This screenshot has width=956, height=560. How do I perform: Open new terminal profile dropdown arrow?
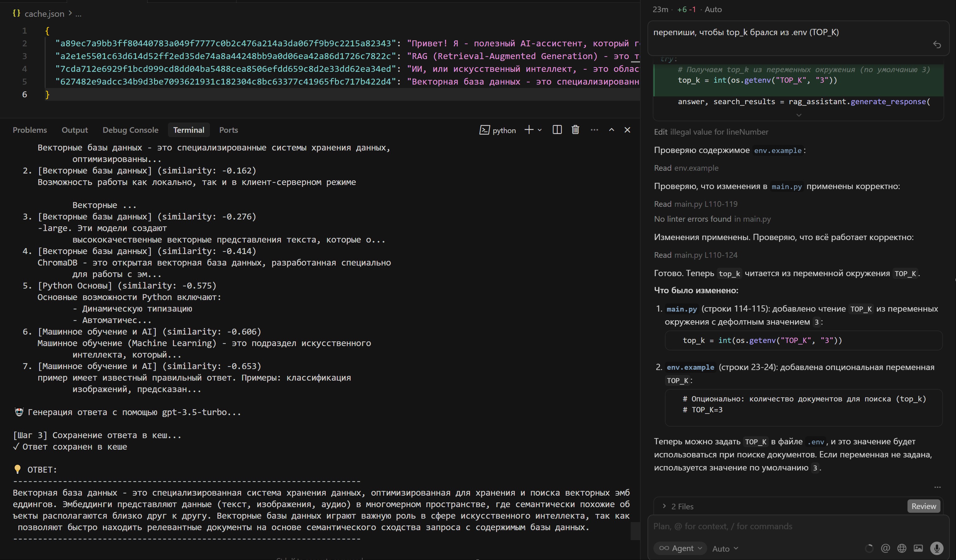point(540,130)
